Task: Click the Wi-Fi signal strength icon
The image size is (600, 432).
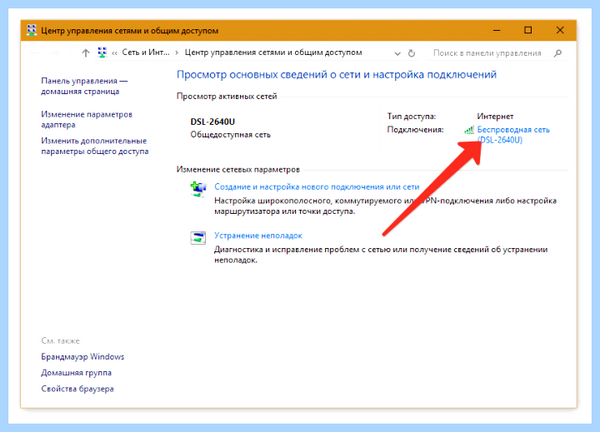Action: pos(469,130)
